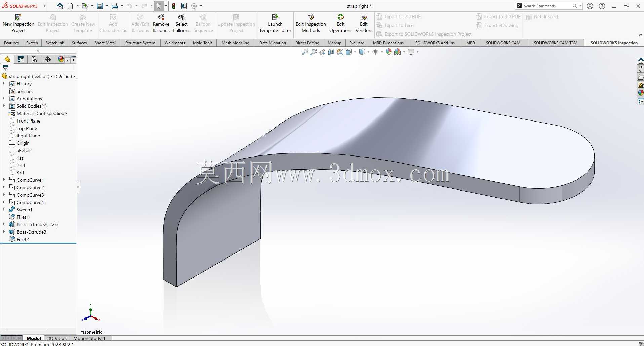
Task: Click New Inspection Project
Action: point(18,23)
